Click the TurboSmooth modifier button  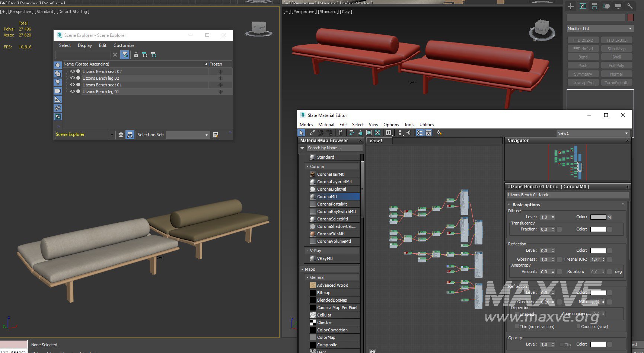(x=616, y=83)
